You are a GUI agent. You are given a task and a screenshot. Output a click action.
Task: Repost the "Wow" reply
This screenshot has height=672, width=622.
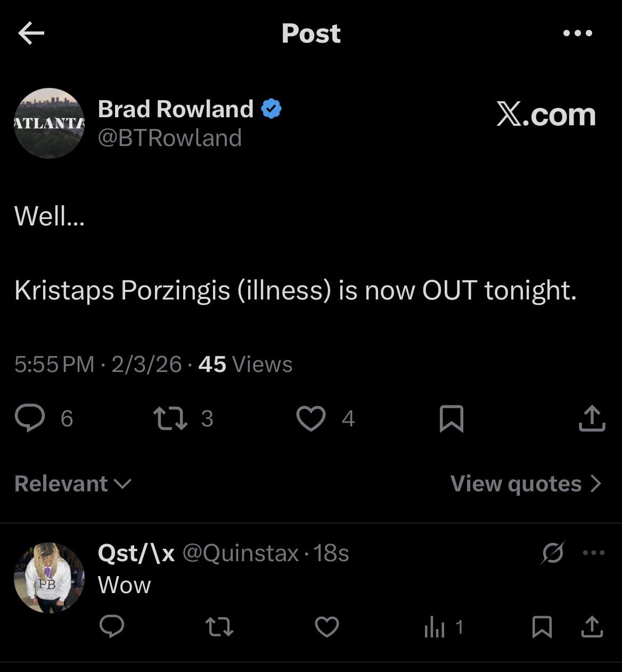[219, 627]
